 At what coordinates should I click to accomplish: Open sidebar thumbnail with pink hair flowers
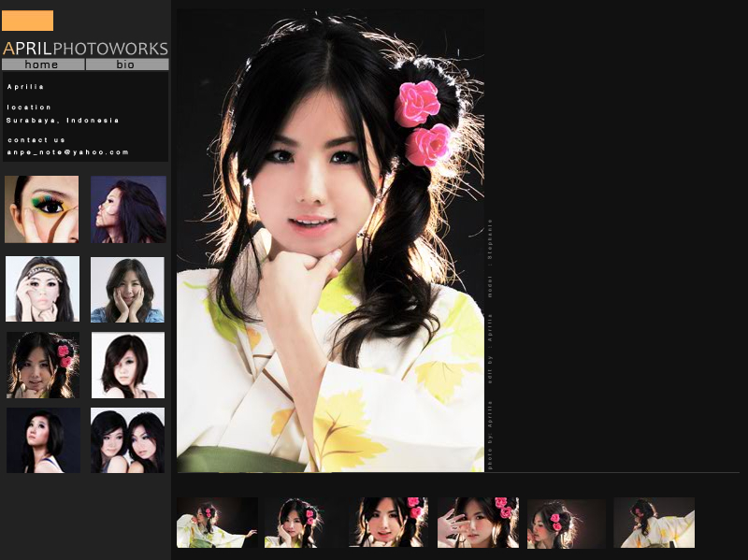click(x=42, y=365)
